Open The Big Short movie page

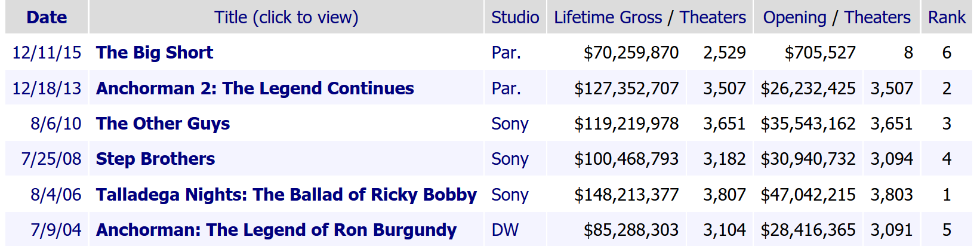tap(154, 53)
